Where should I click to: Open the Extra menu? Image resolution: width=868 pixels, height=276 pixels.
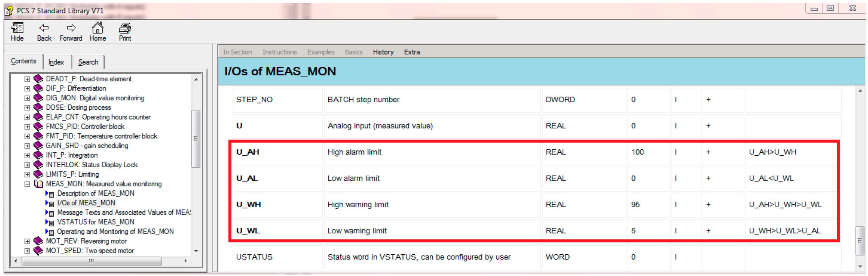[411, 52]
